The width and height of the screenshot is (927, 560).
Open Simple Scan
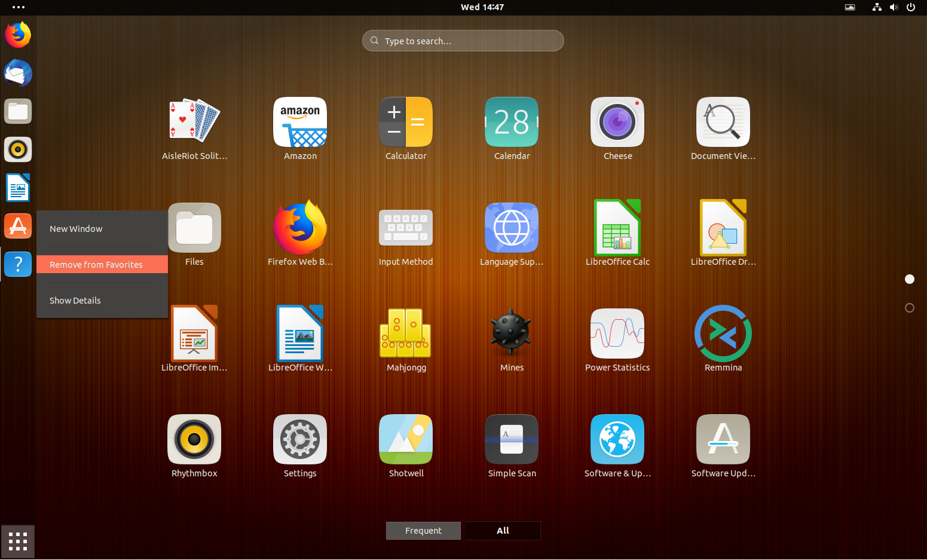click(x=512, y=439)
